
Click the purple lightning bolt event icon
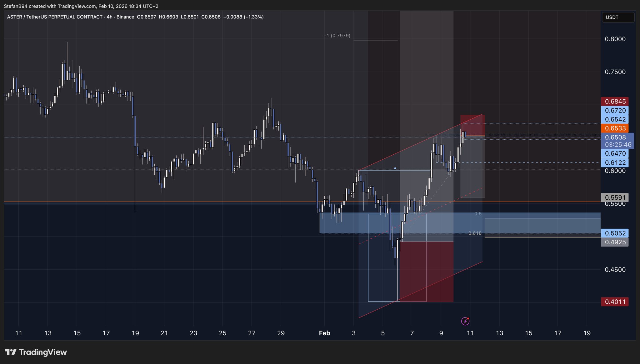pyautogui.click(x=465, y=321)
